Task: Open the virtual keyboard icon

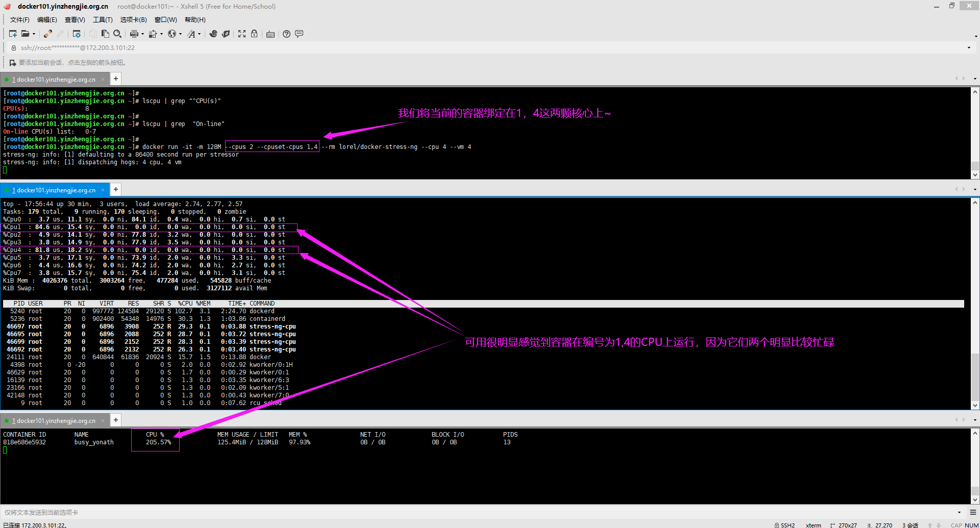Action: point(271,34)
